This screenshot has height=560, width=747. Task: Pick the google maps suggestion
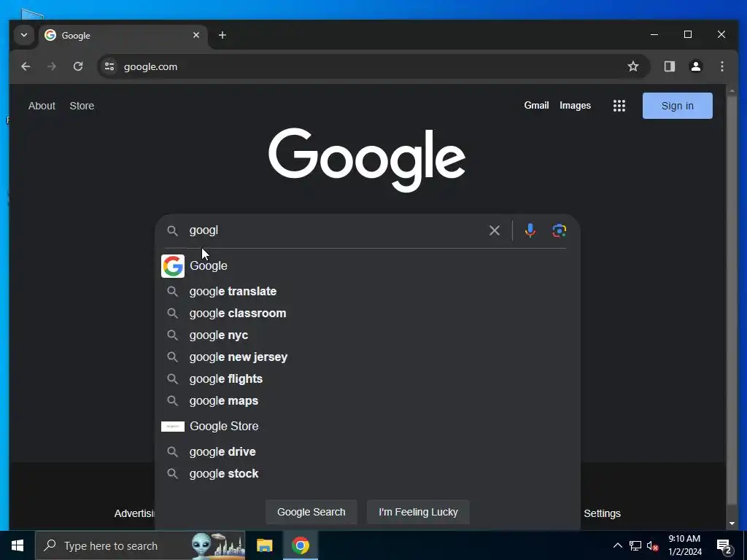(x=368, y=401)
